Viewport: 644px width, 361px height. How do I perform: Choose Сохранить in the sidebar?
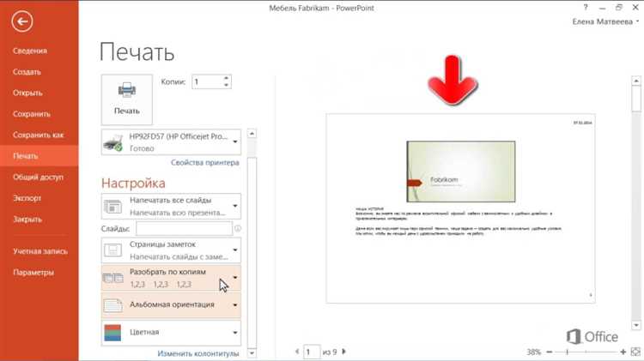(32, 114)
